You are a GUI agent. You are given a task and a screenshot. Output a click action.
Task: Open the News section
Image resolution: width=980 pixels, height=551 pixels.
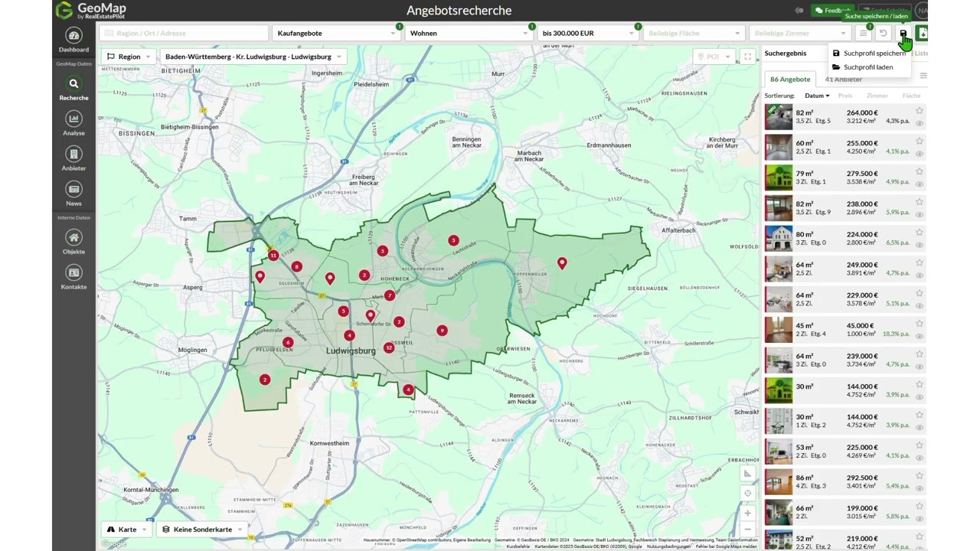click(x=73, y=194)
